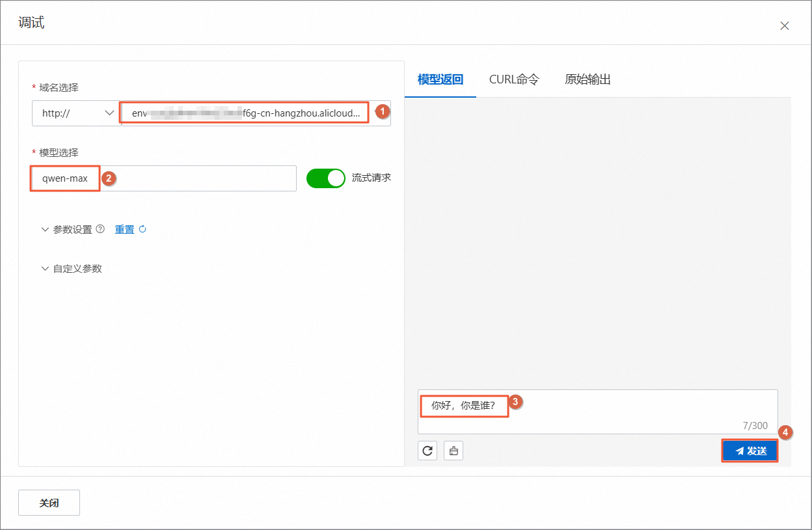Click the message input containing 你好，你是谁?

598,411
